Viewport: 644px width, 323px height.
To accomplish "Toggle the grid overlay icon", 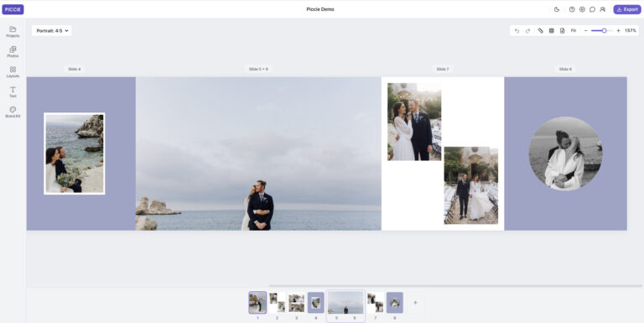I will coord(552,31).
